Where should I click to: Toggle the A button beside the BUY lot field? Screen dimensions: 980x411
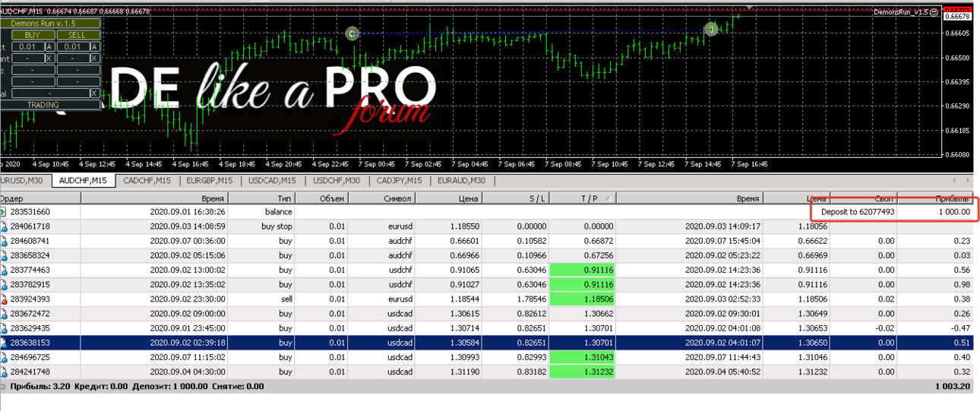(49, 47)
